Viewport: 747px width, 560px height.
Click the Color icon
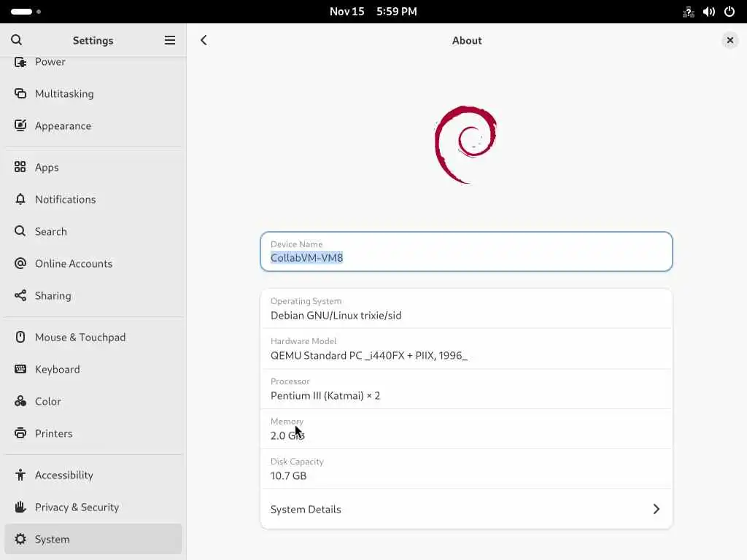20,401
